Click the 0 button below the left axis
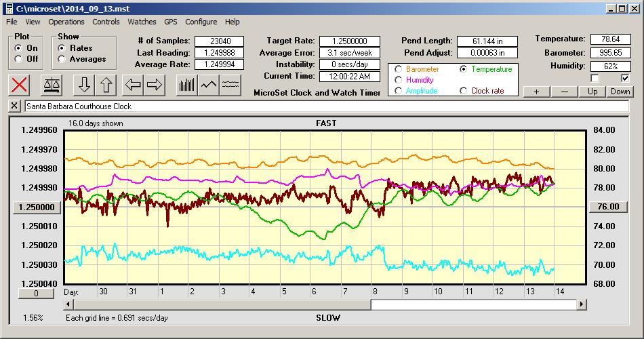644x339 pixels. click(36, 294)
